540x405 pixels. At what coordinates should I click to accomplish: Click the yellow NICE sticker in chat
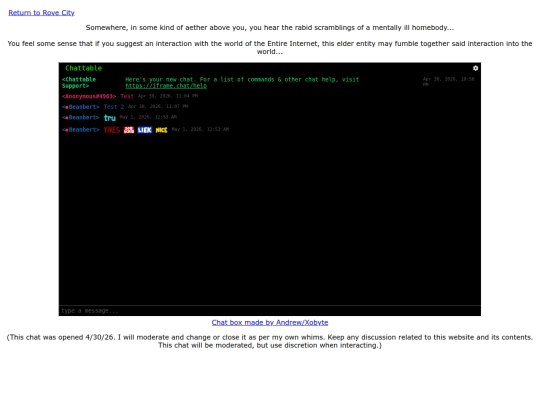coord(161,130)
